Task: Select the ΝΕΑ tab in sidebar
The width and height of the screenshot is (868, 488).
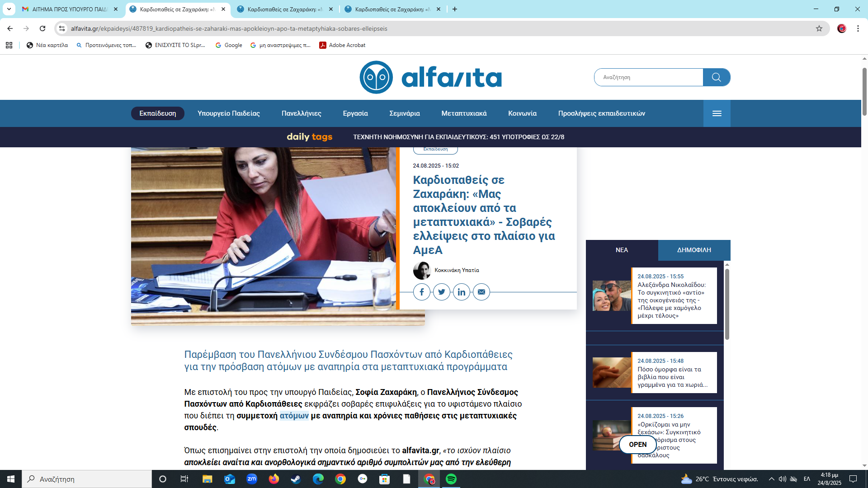Action: [622, 250]
